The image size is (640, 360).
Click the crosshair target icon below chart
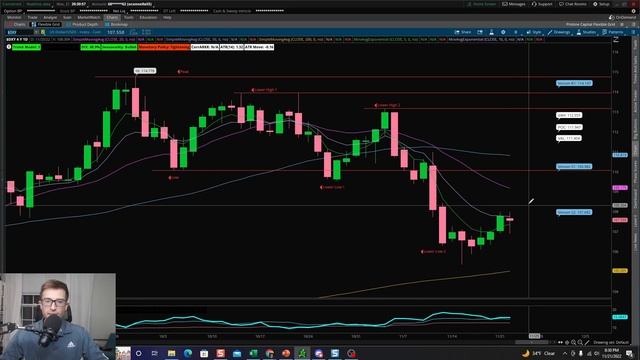[x=567, y=342]
